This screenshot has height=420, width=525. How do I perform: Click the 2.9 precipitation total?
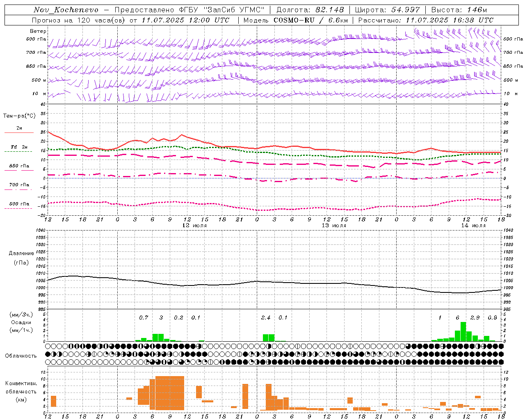(x=475, y=317)
